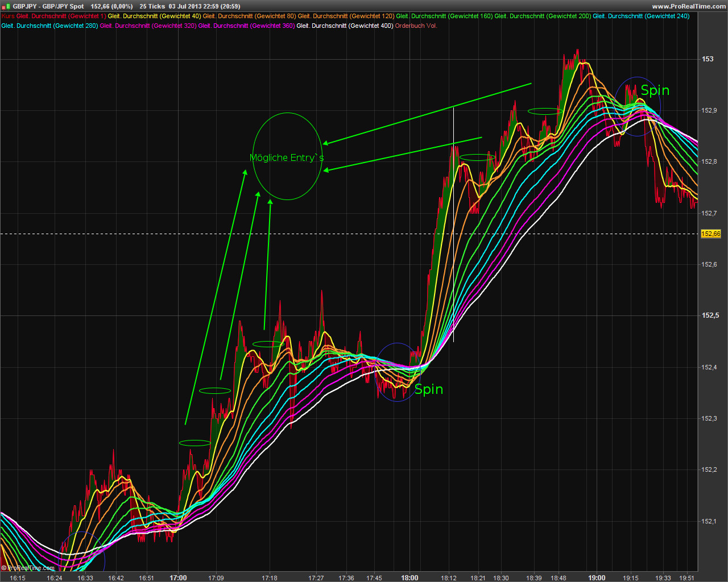Click the 16:24 time axis label
Viewport: 728px width, 582px height.
pyautogui.click(x=55, y=578)
